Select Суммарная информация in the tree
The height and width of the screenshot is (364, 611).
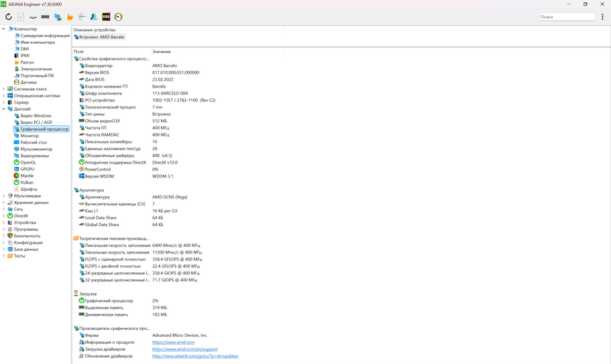(x=45, y=35)
